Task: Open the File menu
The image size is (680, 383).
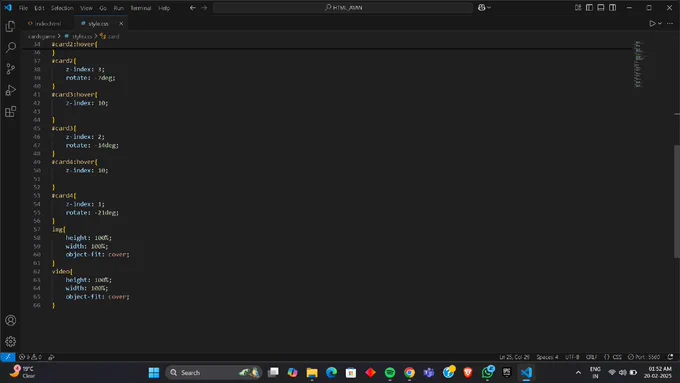Action: (23, 8)
